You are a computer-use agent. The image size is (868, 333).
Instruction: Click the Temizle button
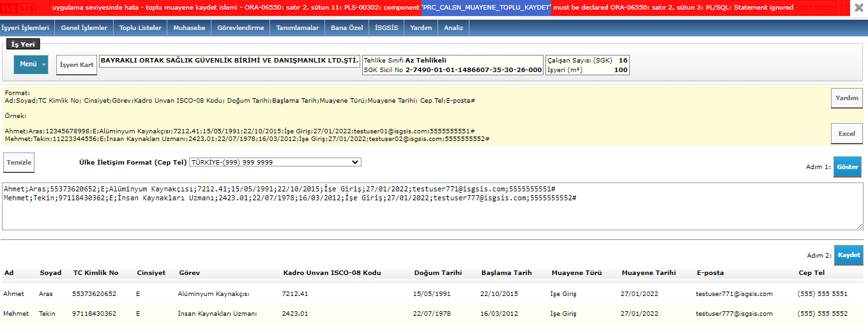coord(19,163)
